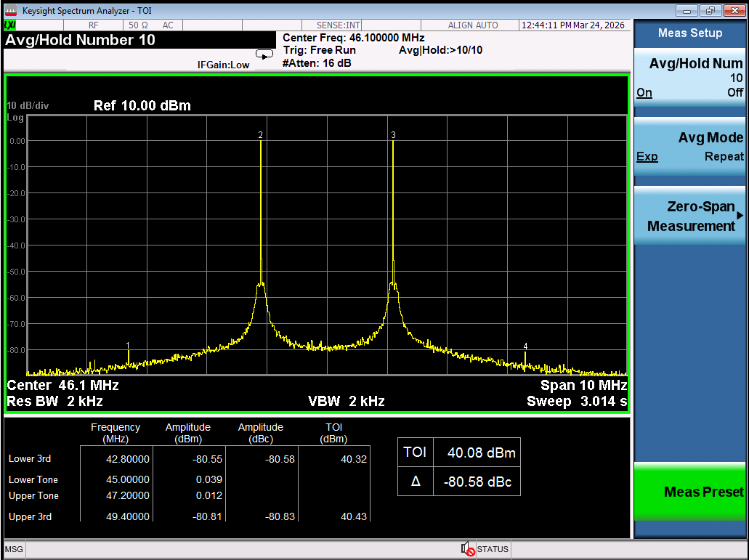This screenshot has width=749, height=560.
Task: Click the Ref 10.00 dBm reference level
Action: pos(142,105)
